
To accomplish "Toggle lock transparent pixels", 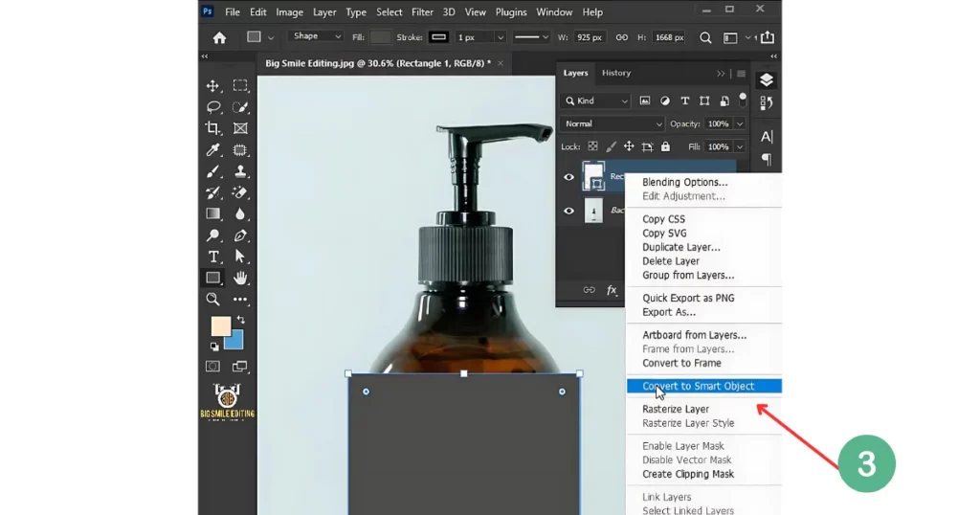I will (592, 146).
